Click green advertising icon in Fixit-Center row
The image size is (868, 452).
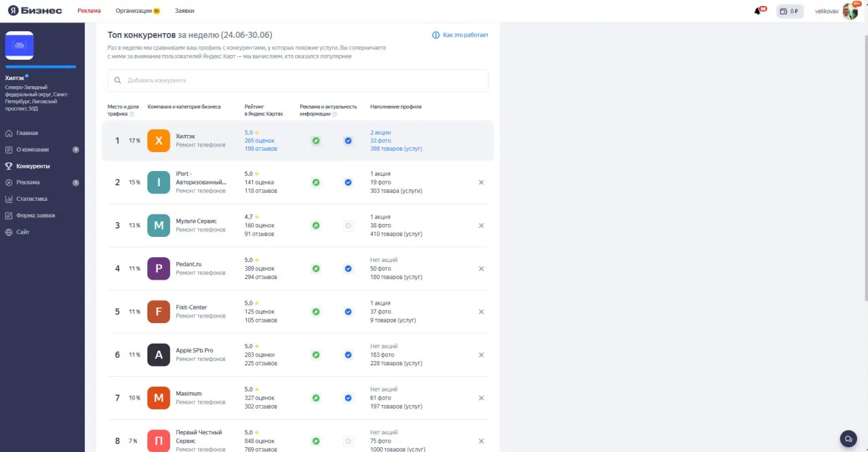[x=315, y=312]
